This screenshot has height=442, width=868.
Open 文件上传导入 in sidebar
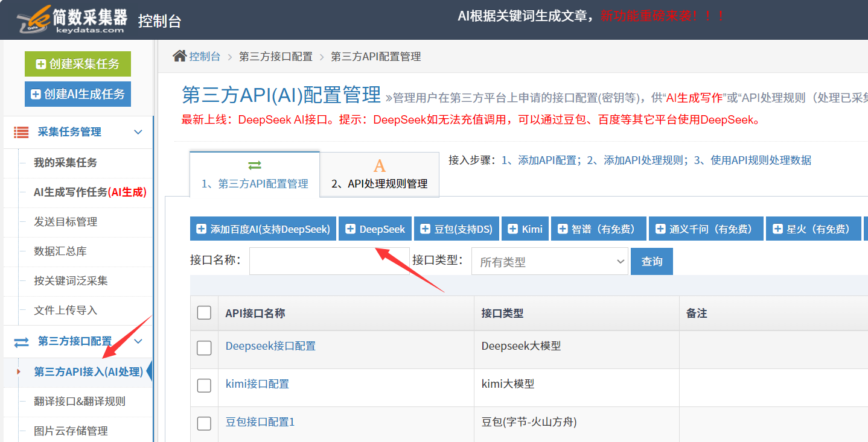tap(65, 311)
